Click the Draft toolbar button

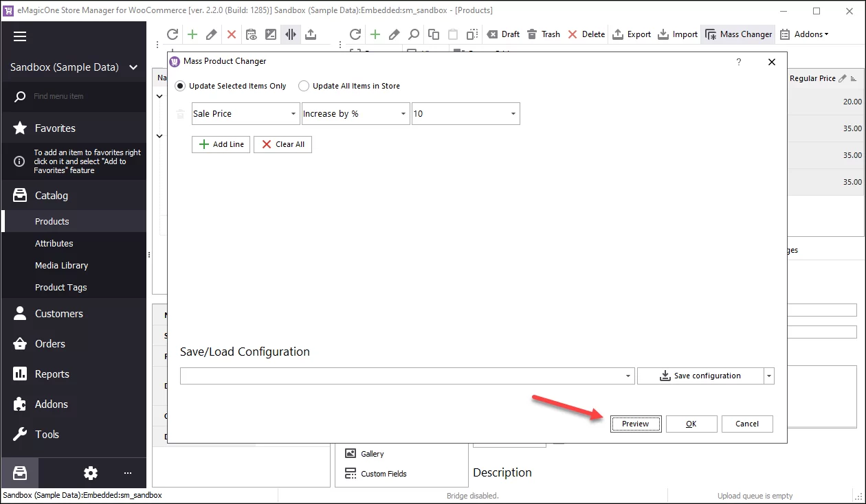(503, 34)
